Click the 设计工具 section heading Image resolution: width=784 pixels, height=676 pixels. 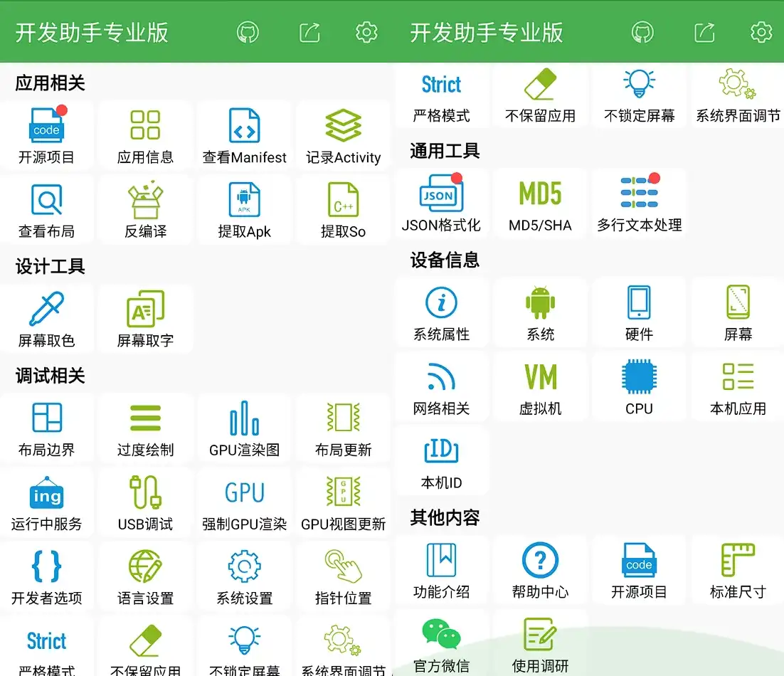coord(50,267)
